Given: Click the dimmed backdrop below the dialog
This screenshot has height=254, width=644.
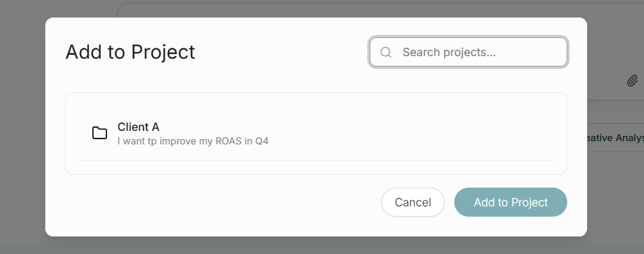Looking at the screenshot, I should point(316,246).
